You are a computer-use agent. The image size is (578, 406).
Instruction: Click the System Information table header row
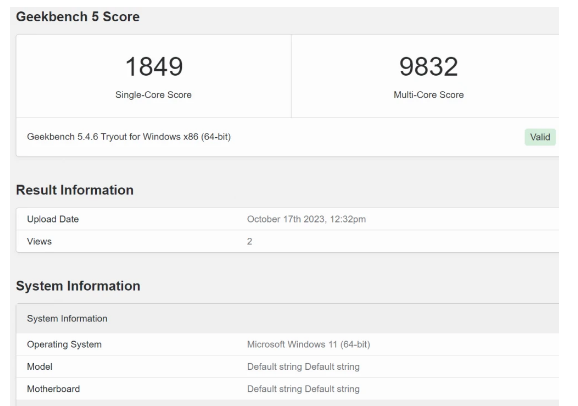click(288, 319)
